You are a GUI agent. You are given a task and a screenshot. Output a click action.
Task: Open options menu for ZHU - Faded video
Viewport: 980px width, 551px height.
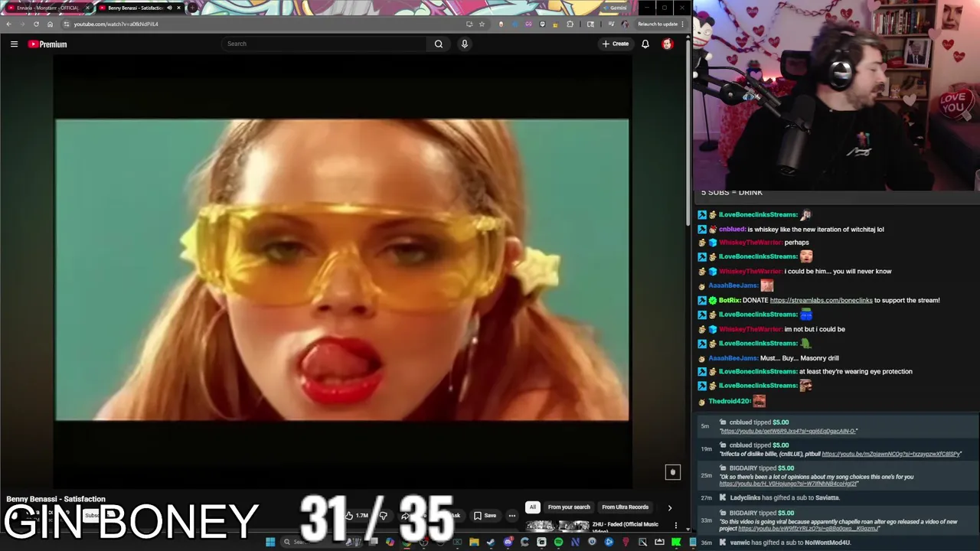click(675, 525)
